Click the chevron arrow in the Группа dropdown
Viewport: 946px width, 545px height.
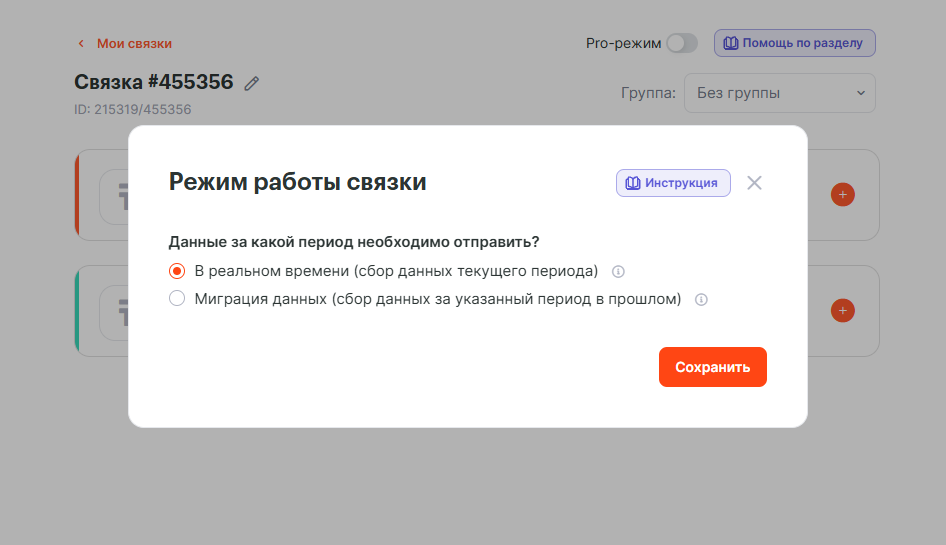pyautogui.click(x=860, y=93)
